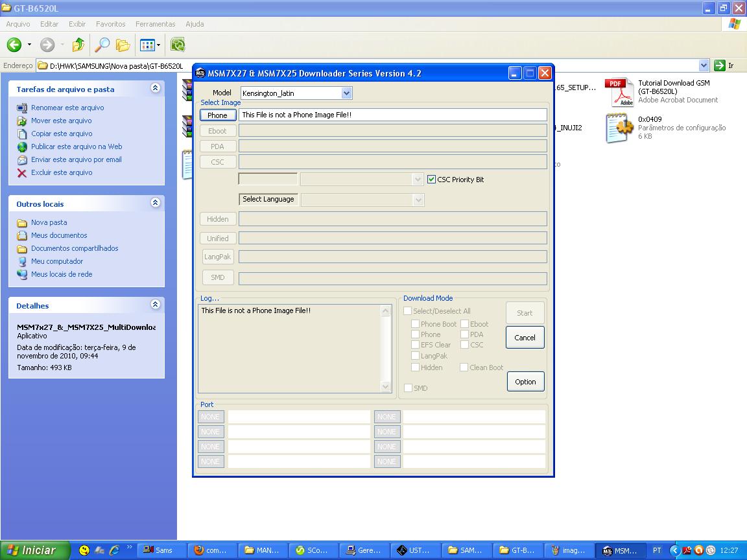Check the PDA download option

pos(464,334)
